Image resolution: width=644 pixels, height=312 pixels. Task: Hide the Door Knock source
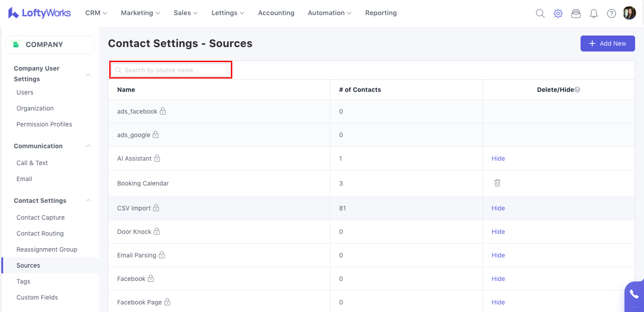pyautogui.click(x=498, y=232)
